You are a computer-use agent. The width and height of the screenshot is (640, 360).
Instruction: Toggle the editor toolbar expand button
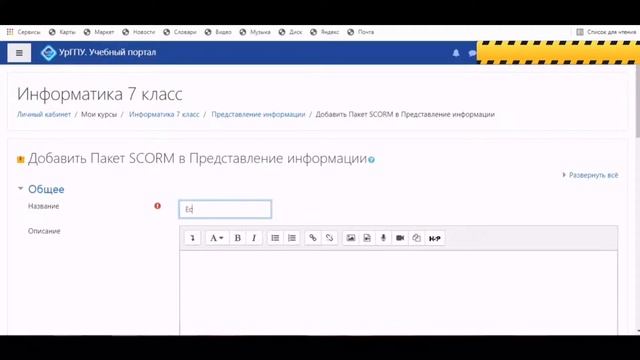pyautogui.click(x=192, y=238)
